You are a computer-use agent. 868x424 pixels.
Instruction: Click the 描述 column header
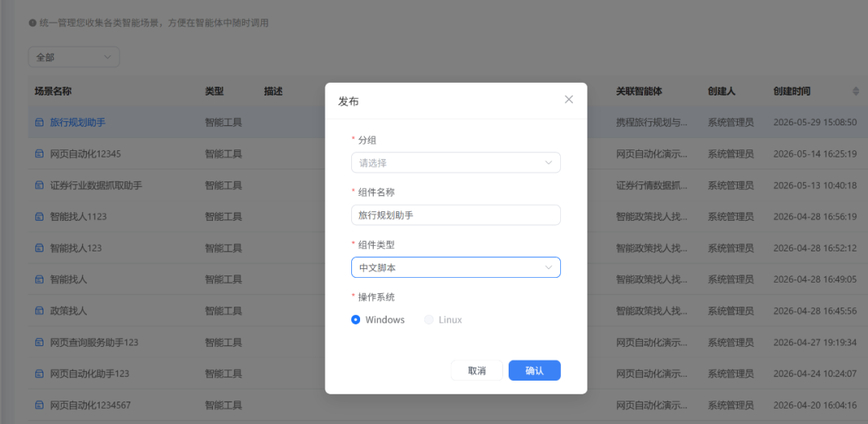[x=273, y=92]
